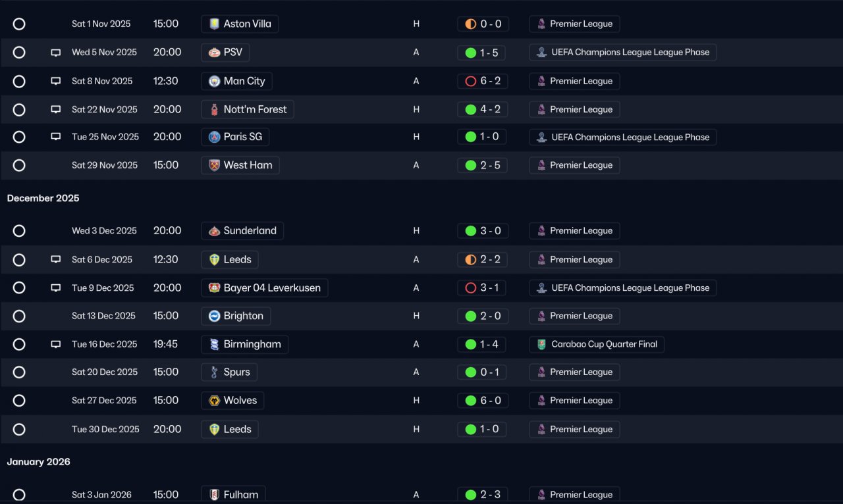Click the TV icon for Birmingham cup match
Screen dimensions: 843x504
pos(56,344)
